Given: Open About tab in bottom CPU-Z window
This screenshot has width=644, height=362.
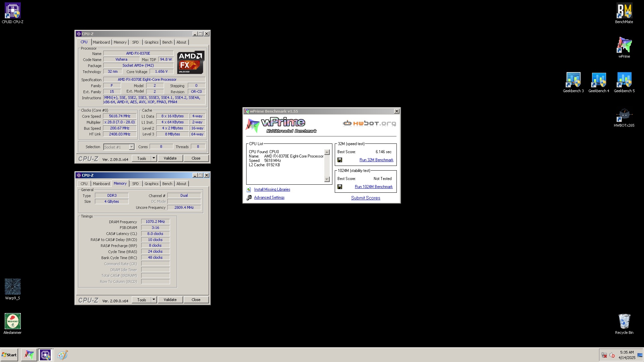Looking at the screenshot, I should coord(181,184).
